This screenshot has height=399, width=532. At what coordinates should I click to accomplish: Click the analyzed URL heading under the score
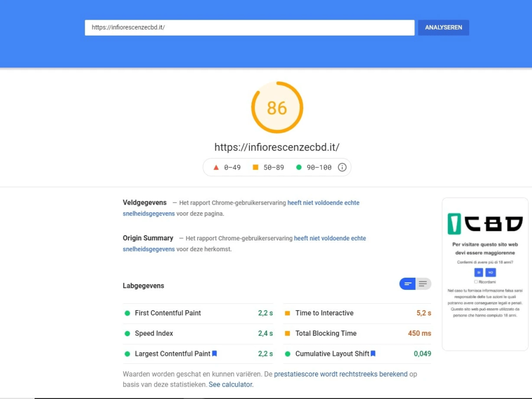(x=277, y=147)
